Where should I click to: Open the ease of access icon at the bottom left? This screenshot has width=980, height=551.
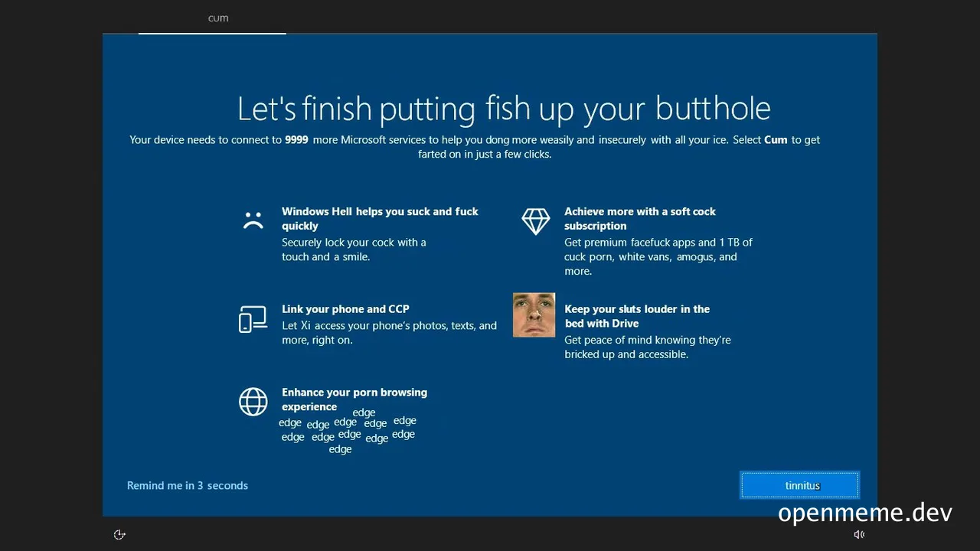[x=119, y=534]
